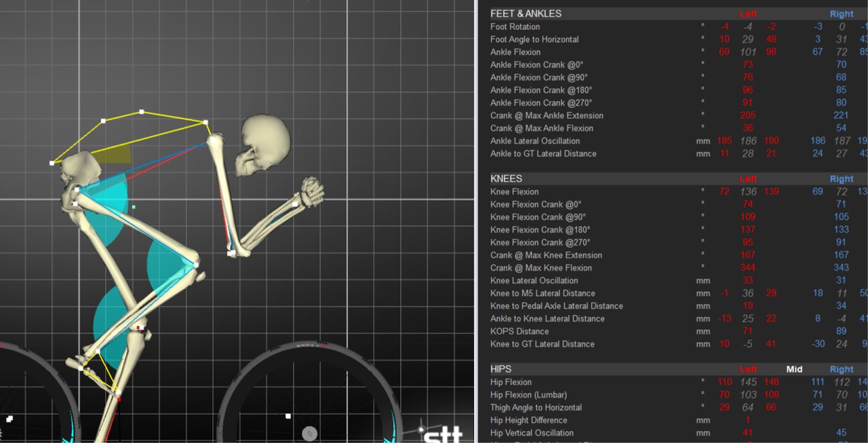Select the Ankle Flexion Crank @180° label
The height and width of the screenshot is (443, 868).
[541, 90]
